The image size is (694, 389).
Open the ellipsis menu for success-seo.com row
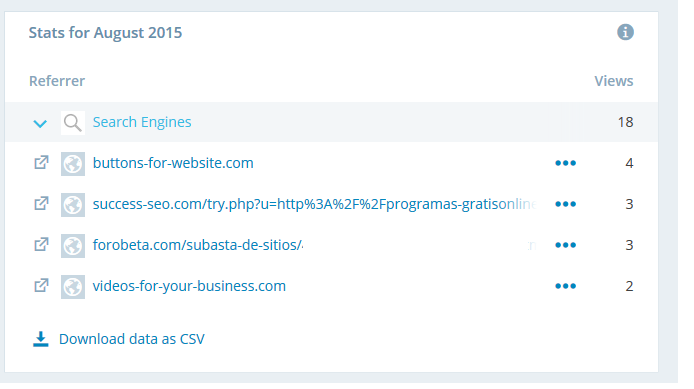click(565, 204)
